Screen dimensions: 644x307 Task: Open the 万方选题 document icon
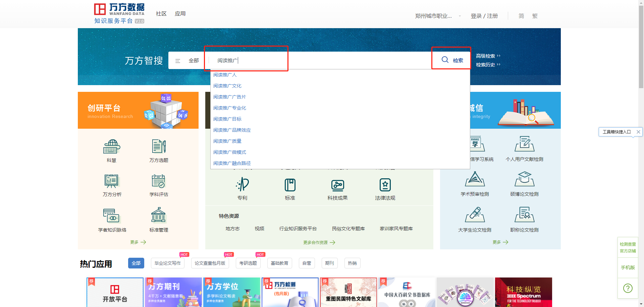pyautogui.click(x=159, y=147)
